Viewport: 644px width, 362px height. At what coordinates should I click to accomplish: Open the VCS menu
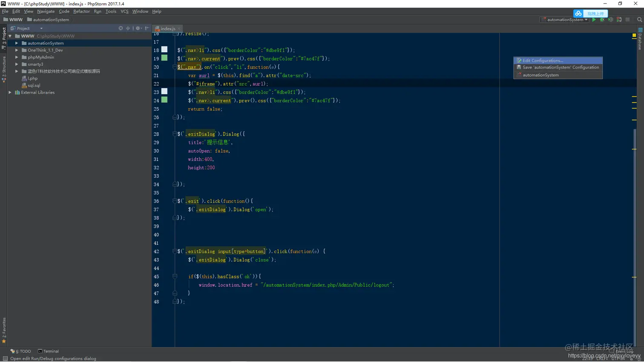tap(124, 11)
